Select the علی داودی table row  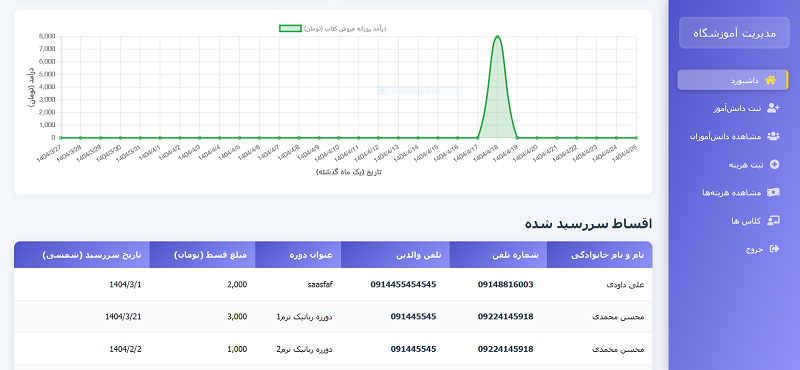333,284
